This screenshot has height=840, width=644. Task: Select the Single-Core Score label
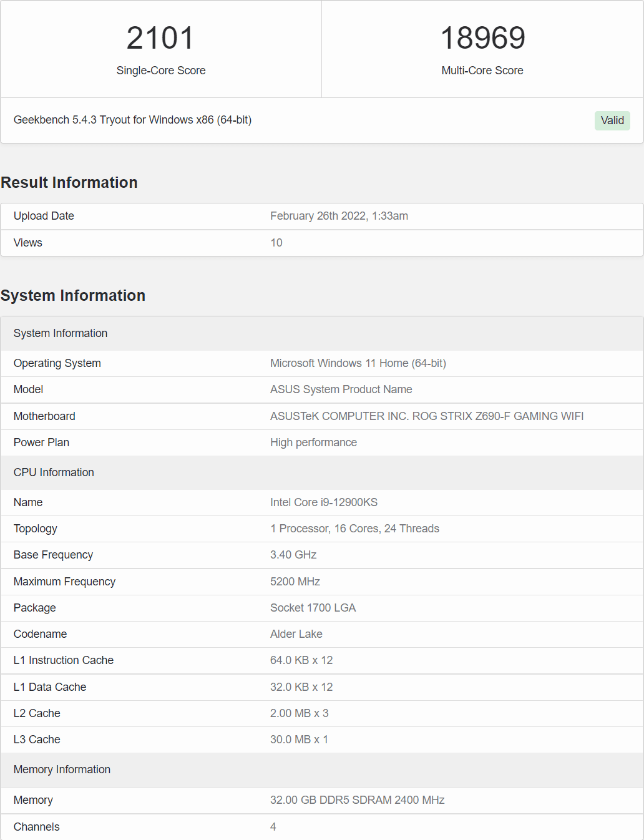click(x=160, y=71)
